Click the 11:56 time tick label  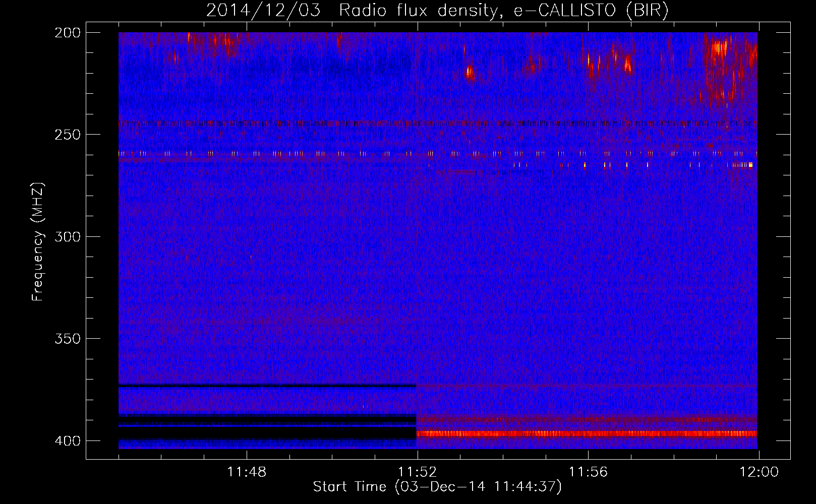click(x=588, y=472)
